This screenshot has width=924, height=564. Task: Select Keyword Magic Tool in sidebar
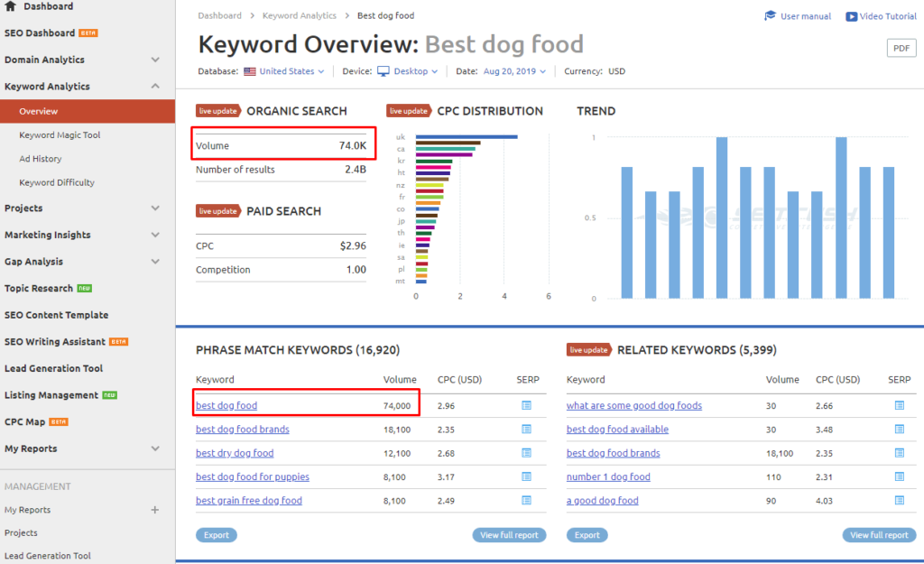[60, 135]
